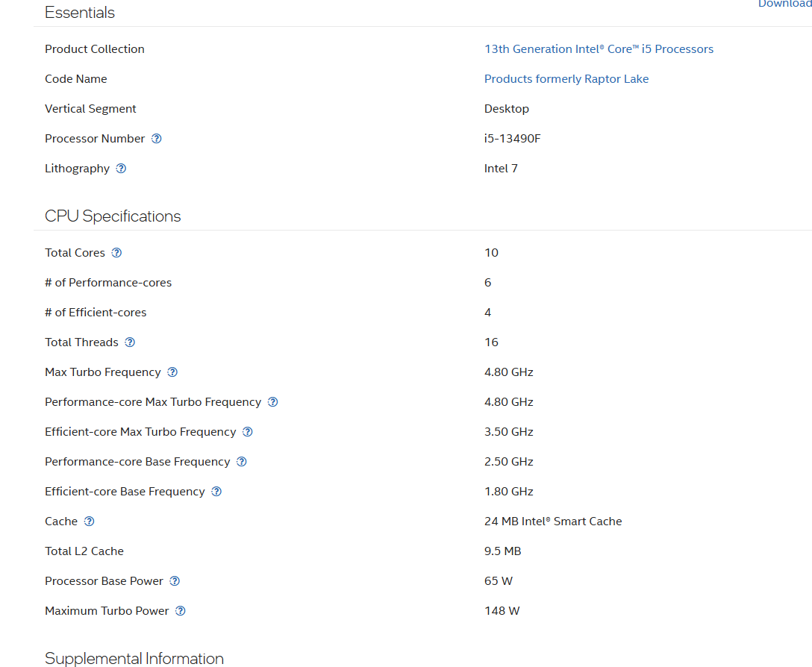Select the 2.50 GHz base frequency value
Screen dimensions: 812x667
(x=508, y=462)
